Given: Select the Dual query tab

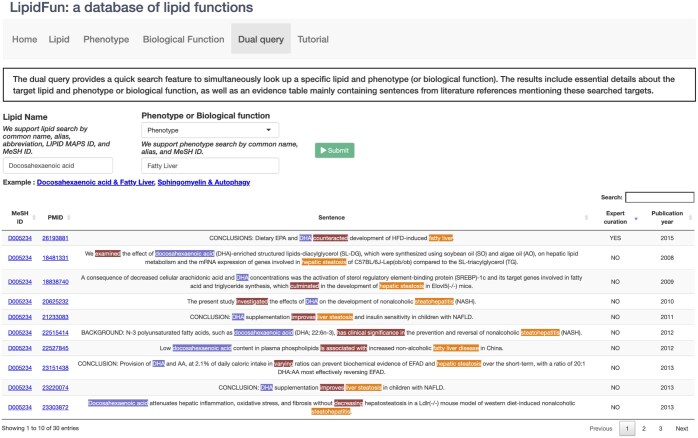Looking at the screenshot, I should point(261,39).
